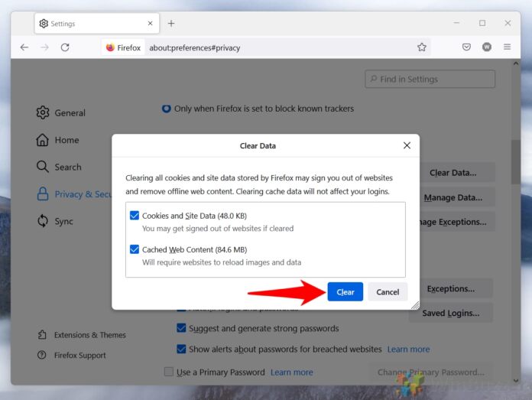Click the dialog resize grip corner
532x400 pixels.
click(x=415, y=305)
